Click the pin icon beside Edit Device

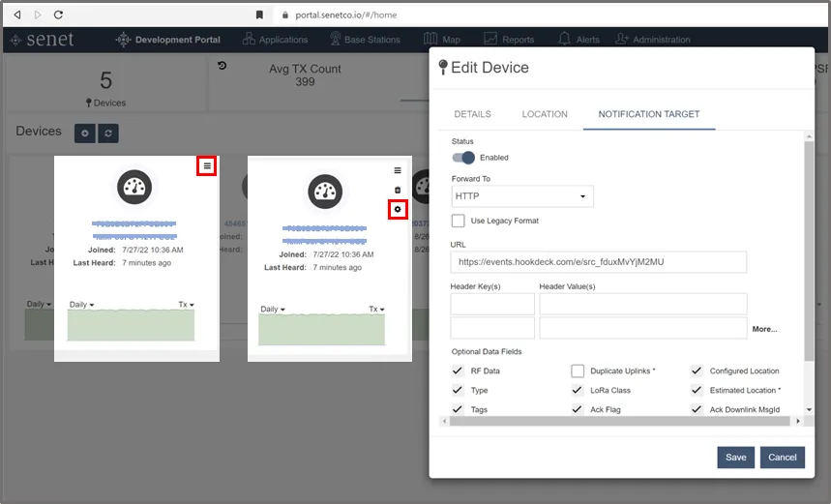coord(443,68)
